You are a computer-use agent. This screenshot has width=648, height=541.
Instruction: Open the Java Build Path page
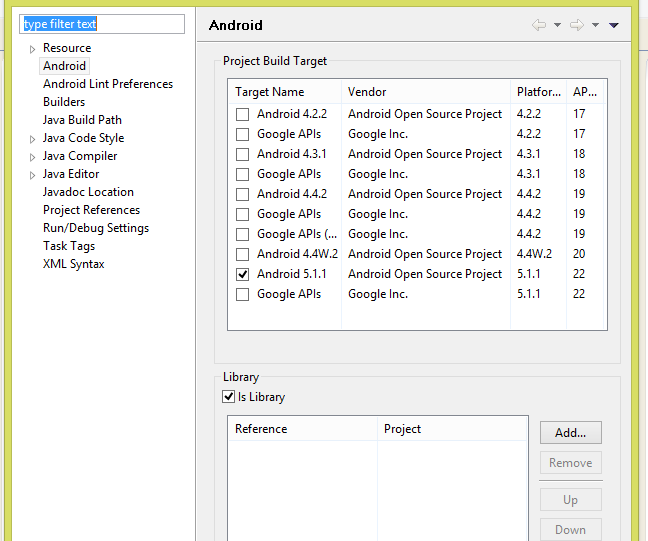tap(82, 120)
